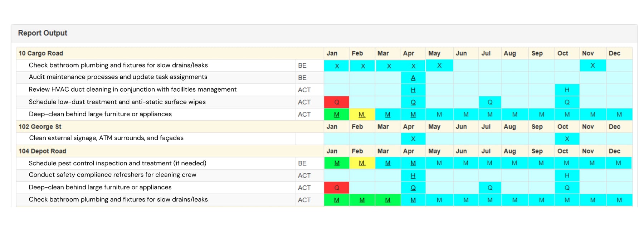Select 'Deep-clean behind large furniture' task under 10 Cargo Road
The width and height of the screenshot is (644, 228).
coord(100,114)
